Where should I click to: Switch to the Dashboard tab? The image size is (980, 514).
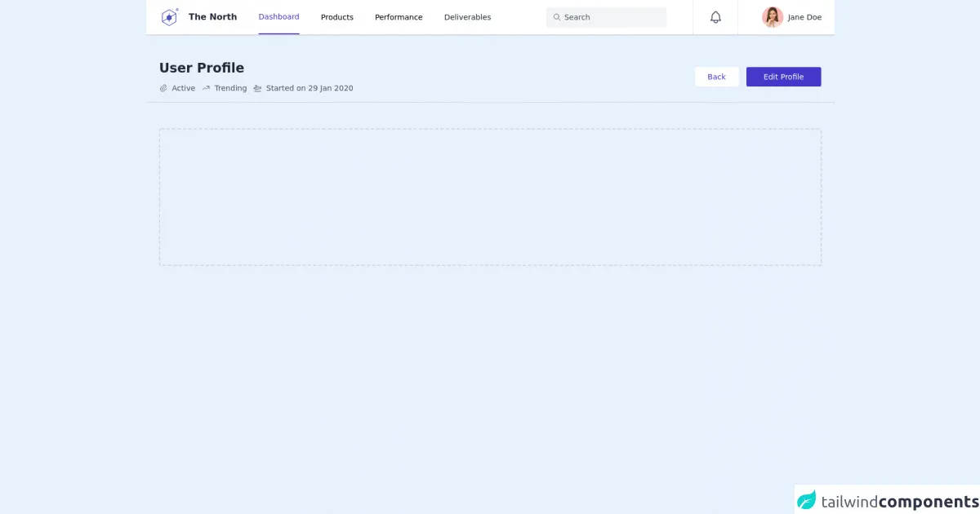point(278,17)
